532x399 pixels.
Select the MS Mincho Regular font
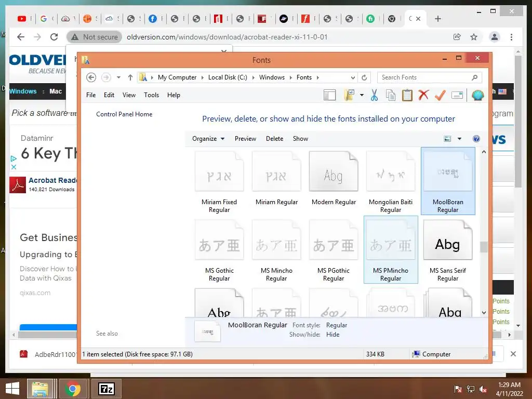pos(276,250)
